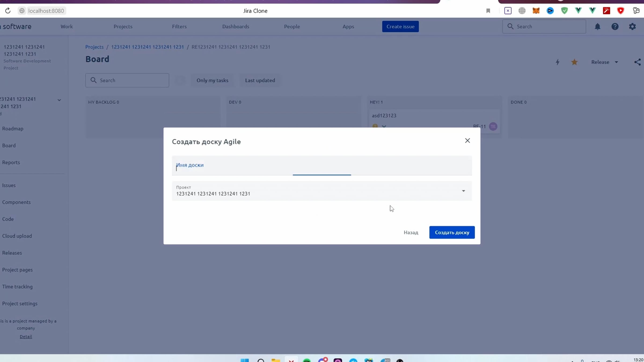
Task: Click the lightning bolt automation icon
Action: pyautogui.click(x=557, y=62)
